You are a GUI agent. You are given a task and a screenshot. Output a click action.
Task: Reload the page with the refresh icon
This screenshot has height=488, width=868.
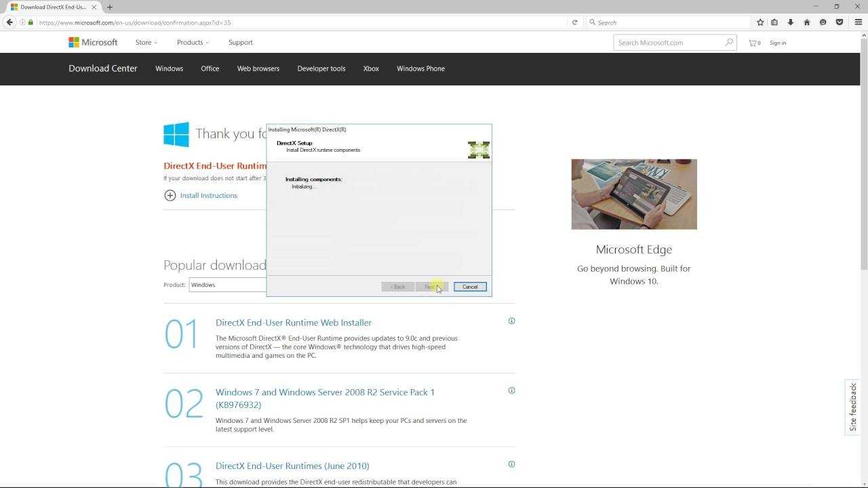(x=574, y=22)
